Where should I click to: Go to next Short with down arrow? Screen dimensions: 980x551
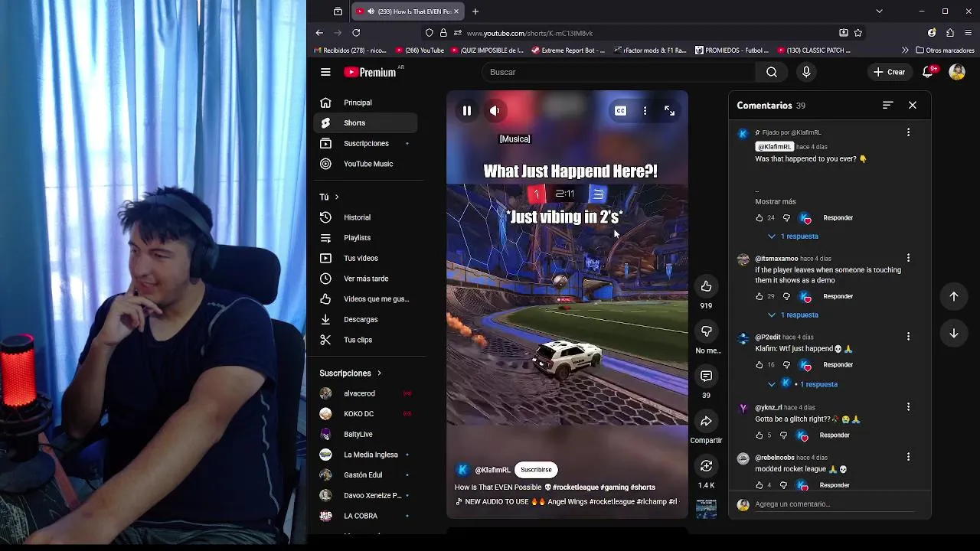pyautogui.click(x=954, y=333)
